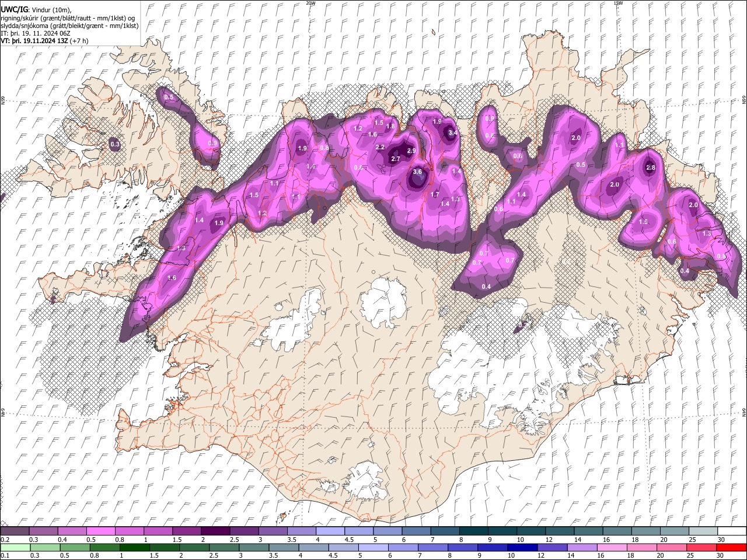
Task: Select the dark teal 8–9 snow swatch
Action: (474, 531)
